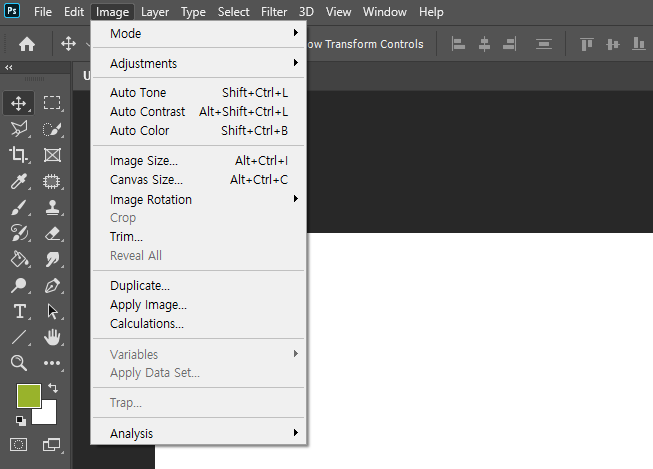Select the Frame tool
Viewport: 653px width, 469px height.
(52, 155)
